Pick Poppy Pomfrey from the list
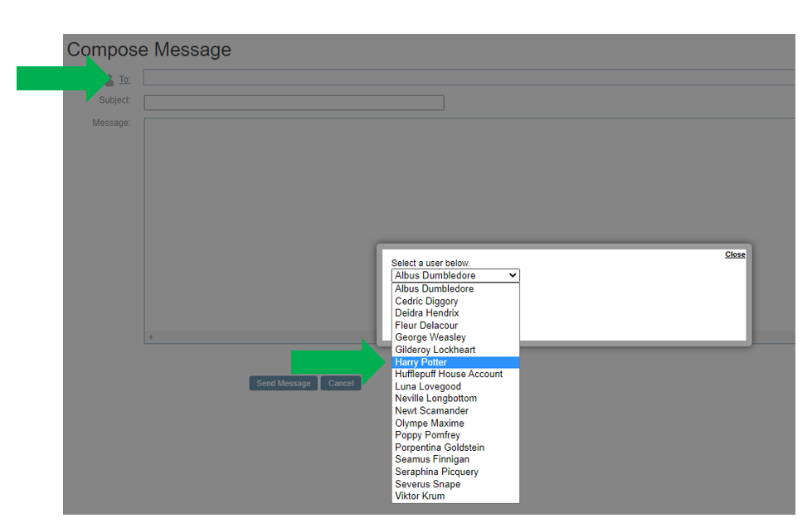812x523 pixels. point(455,435)
